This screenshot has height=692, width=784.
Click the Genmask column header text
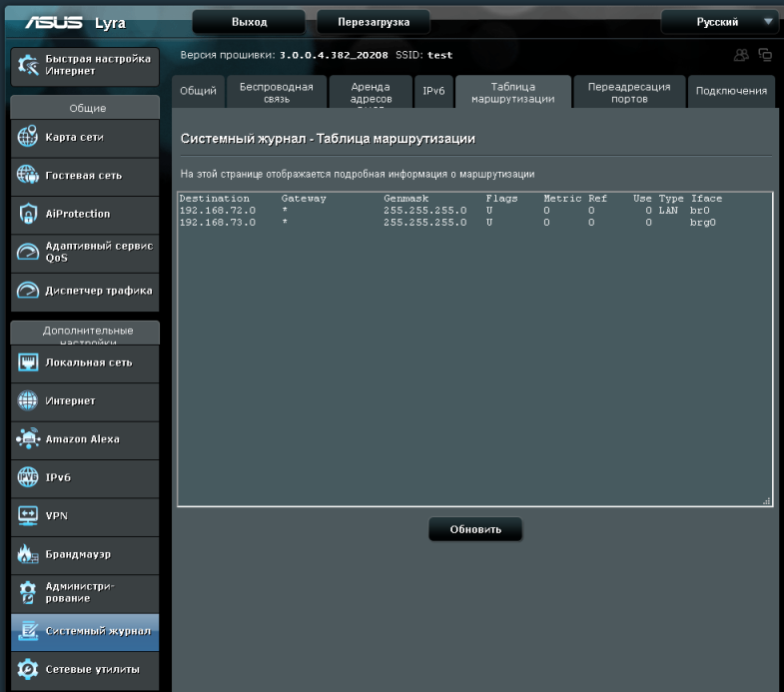406,199
